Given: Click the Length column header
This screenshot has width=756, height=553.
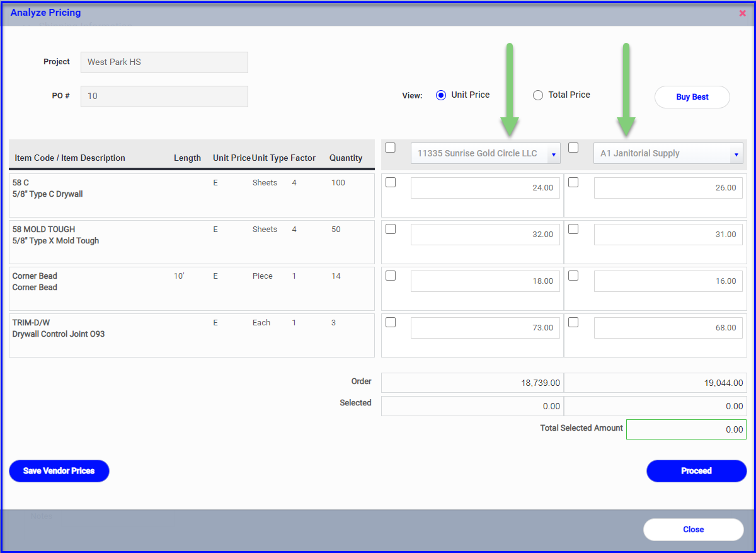Looking at the screenshot, I should pos(187,158).
